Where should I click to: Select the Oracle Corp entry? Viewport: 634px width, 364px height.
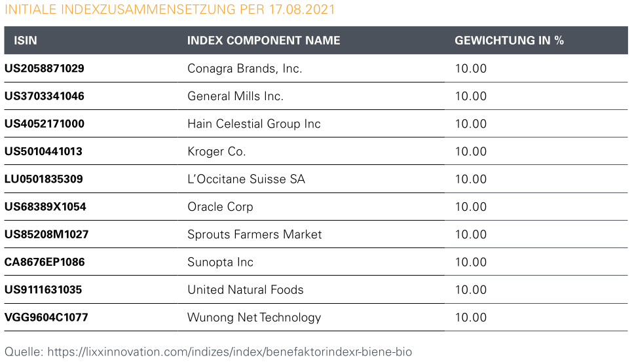219,207
